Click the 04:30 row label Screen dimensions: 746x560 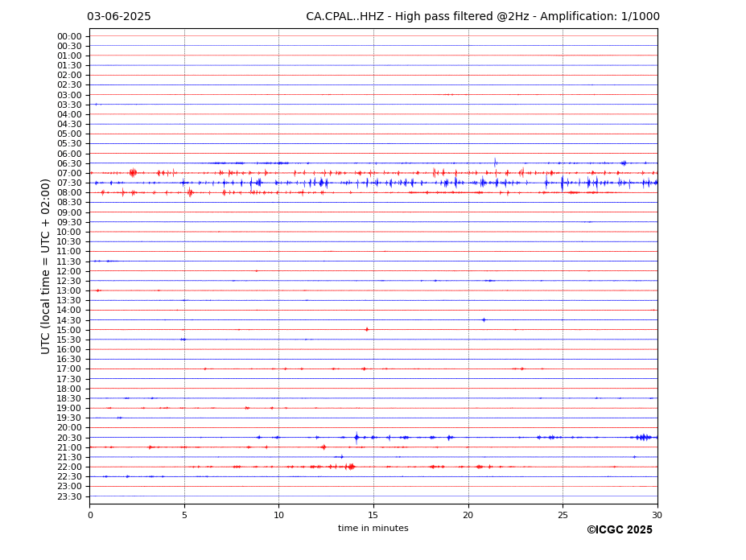(x=69, y=124)
